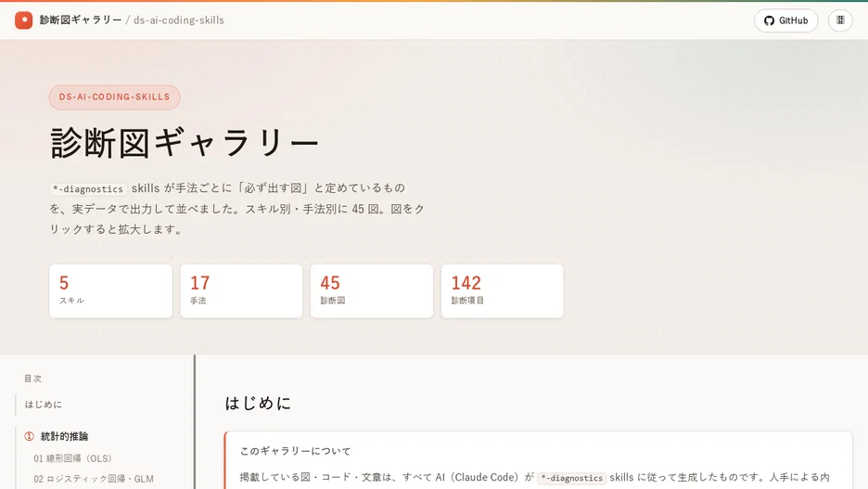868x489 pixels.
Task: Click the *-diagnostics code tag in hero text
Action: tap(89, 189)
